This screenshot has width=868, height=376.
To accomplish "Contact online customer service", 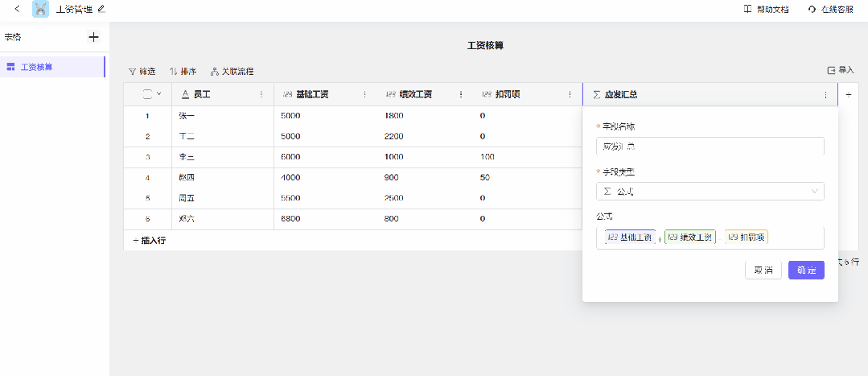I will pyautogui.click(x=830, y=9).
